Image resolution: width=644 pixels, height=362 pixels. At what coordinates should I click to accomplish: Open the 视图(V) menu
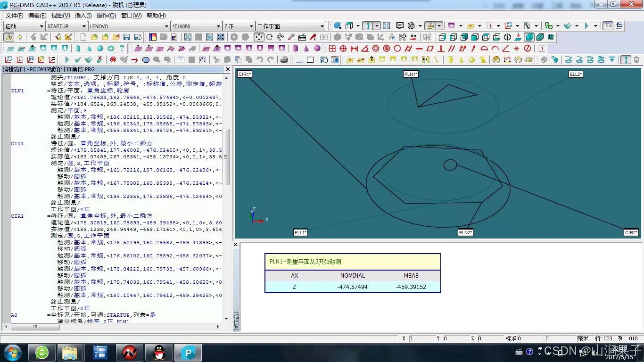pyautogui.click(x=60, y=16)
